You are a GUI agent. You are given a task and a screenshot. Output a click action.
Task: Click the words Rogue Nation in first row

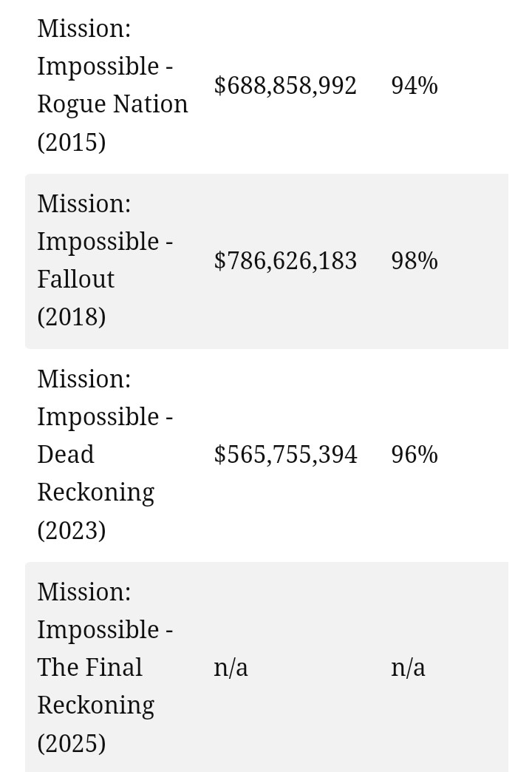(x=113, y=104)
